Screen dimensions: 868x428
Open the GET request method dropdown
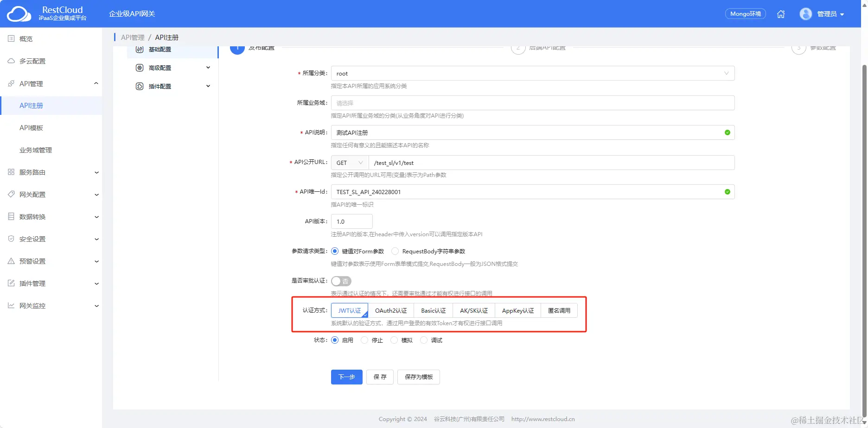[349, 162]
